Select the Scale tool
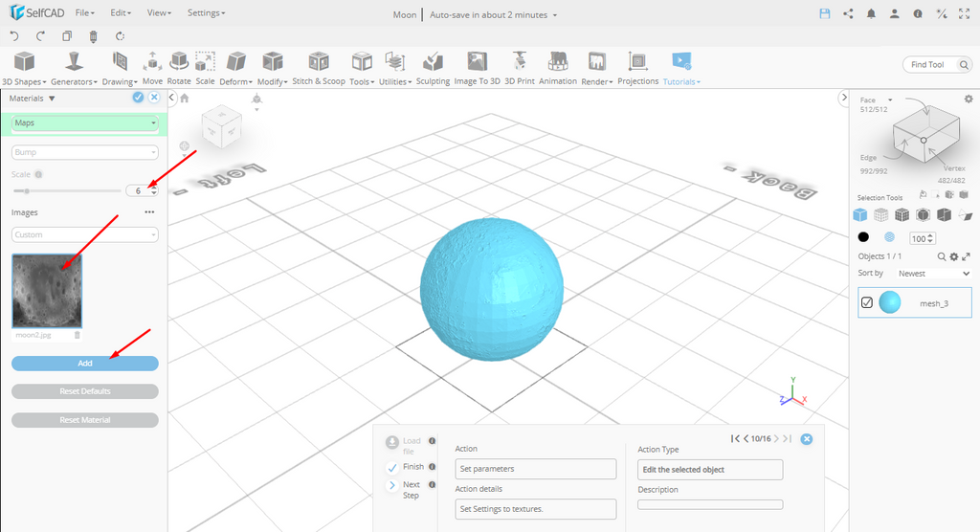 tap(205, 69)
